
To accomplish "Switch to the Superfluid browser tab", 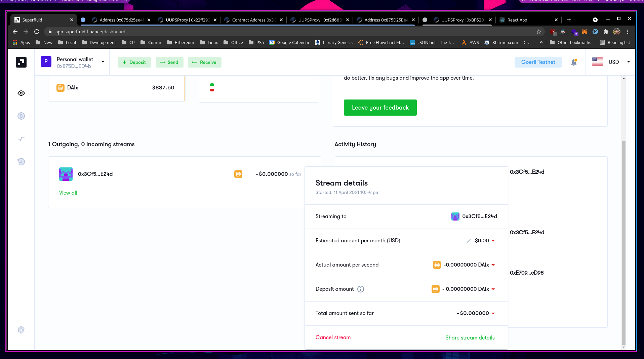I will coord(44,20).
